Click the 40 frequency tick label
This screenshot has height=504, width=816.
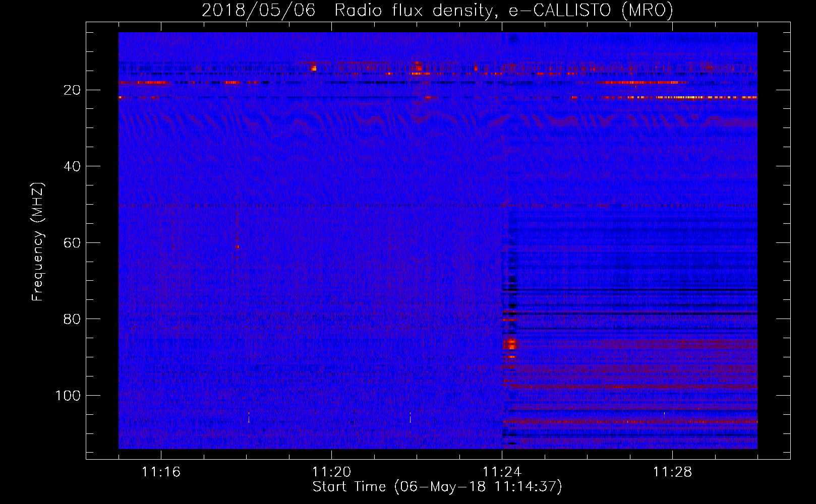[72, 166]
